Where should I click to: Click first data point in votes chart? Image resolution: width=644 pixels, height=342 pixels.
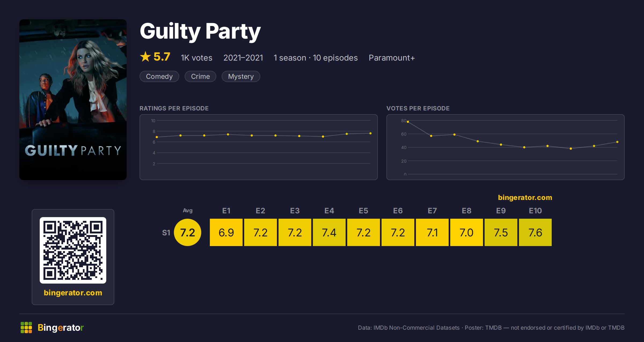408,122
